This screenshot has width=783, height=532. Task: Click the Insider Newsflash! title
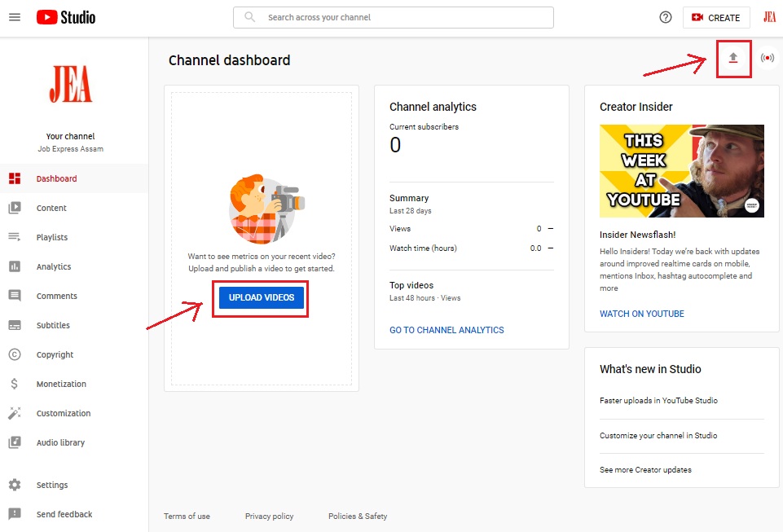pyautogui.click(x=637, y=235)
